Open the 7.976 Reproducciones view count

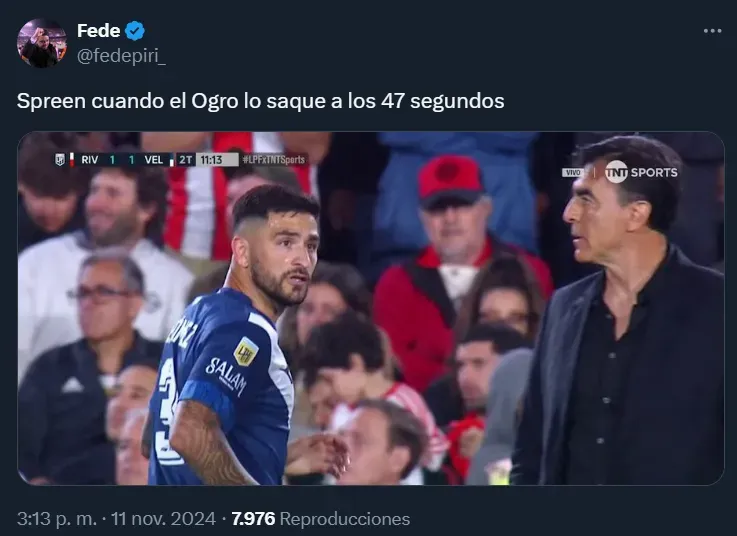(321, 519)
